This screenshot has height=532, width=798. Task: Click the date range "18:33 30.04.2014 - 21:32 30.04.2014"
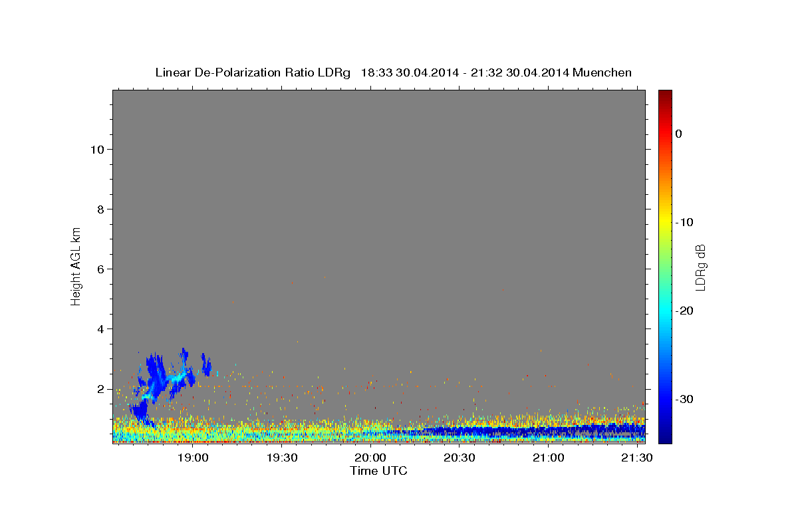pos(464,72)
